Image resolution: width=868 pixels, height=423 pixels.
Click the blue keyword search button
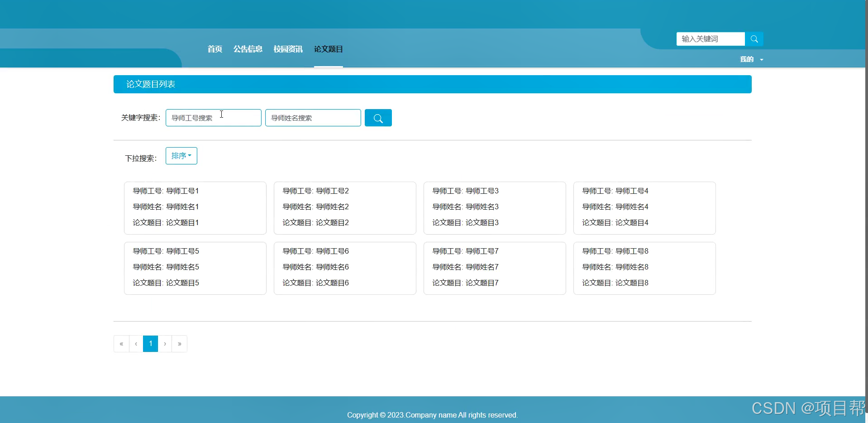pos(378,118)
